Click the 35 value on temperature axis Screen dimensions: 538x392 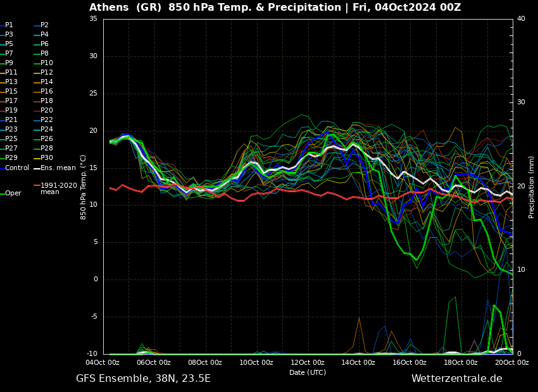point(93,19)
